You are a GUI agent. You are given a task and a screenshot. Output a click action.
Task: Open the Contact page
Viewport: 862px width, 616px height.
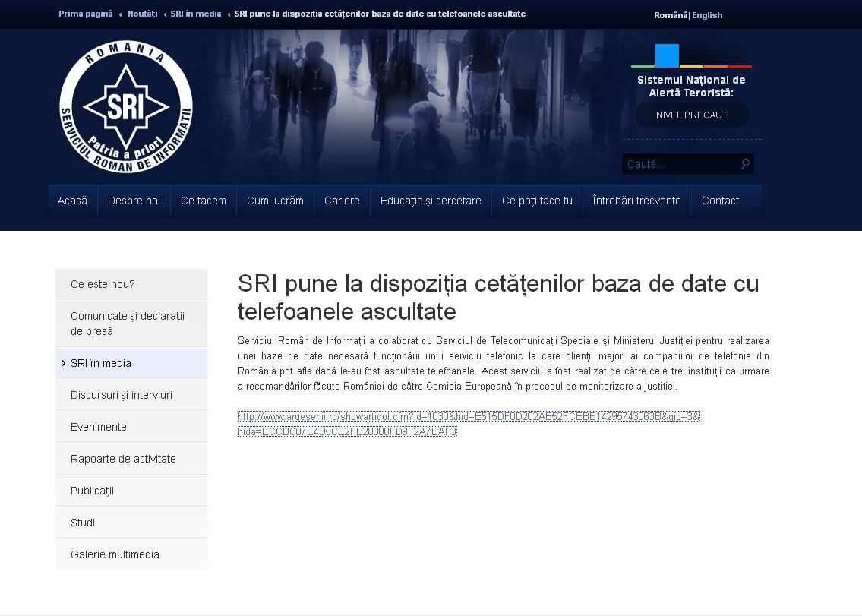720,200
